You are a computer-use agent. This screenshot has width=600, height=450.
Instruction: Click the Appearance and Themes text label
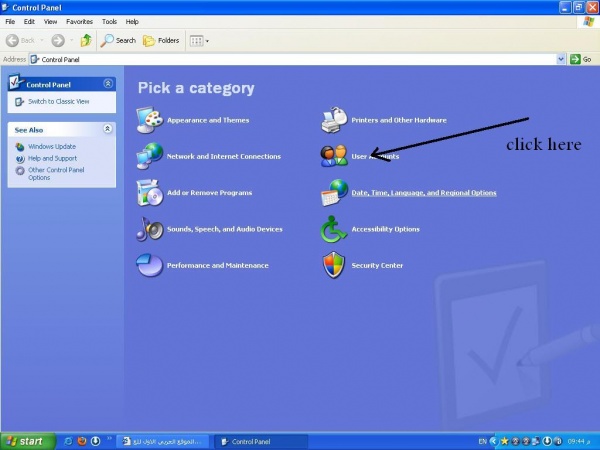[x=208, y=120]
